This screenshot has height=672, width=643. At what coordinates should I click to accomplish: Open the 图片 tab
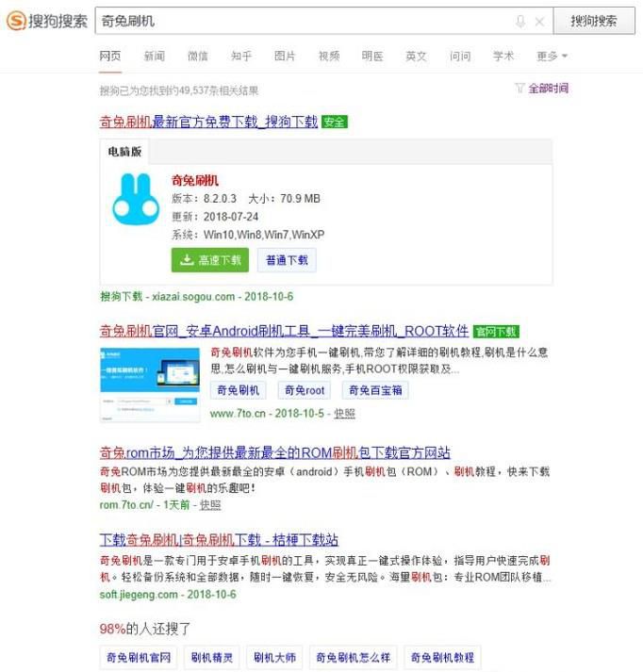click(285, 57)
